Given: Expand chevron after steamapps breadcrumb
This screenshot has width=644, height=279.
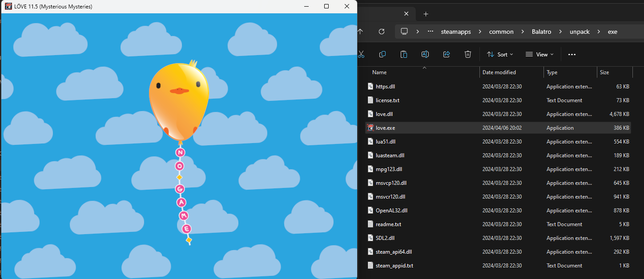Looking at the screenshot, I should 480,32.
